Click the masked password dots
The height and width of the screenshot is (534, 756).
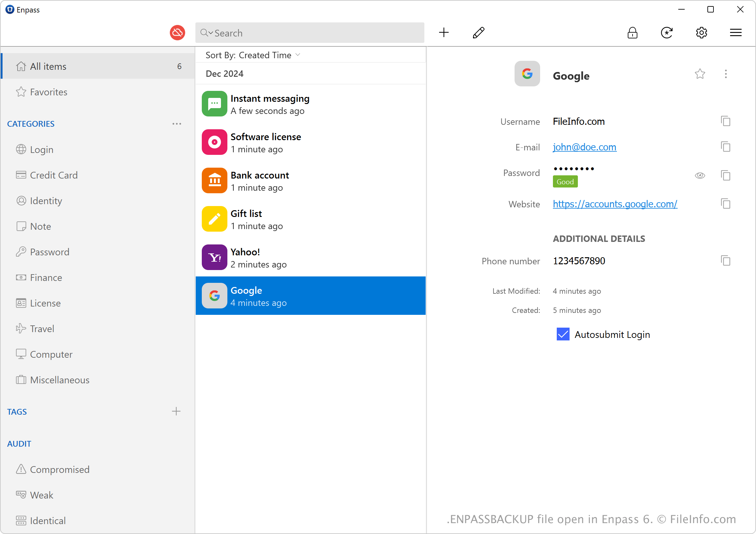pyautogui.click(x=574, y=169)
